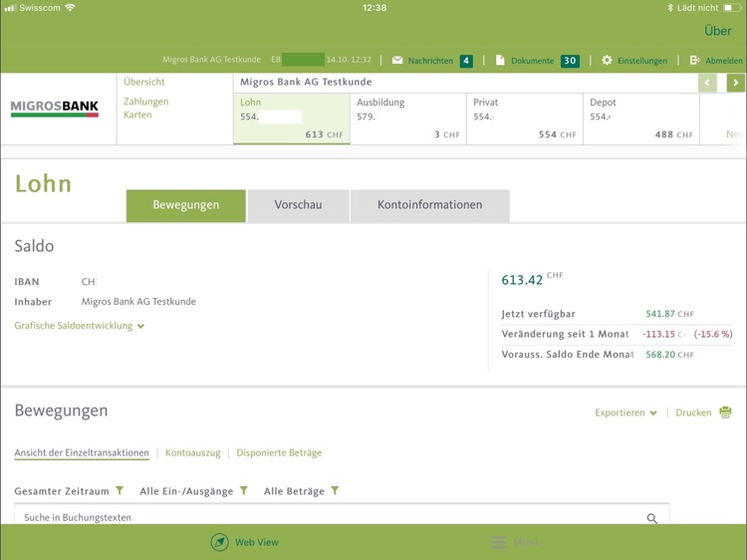Click in Suche in Buchungstexten field
The width and height of the screenshot is (747, 560).
(342, 515)
